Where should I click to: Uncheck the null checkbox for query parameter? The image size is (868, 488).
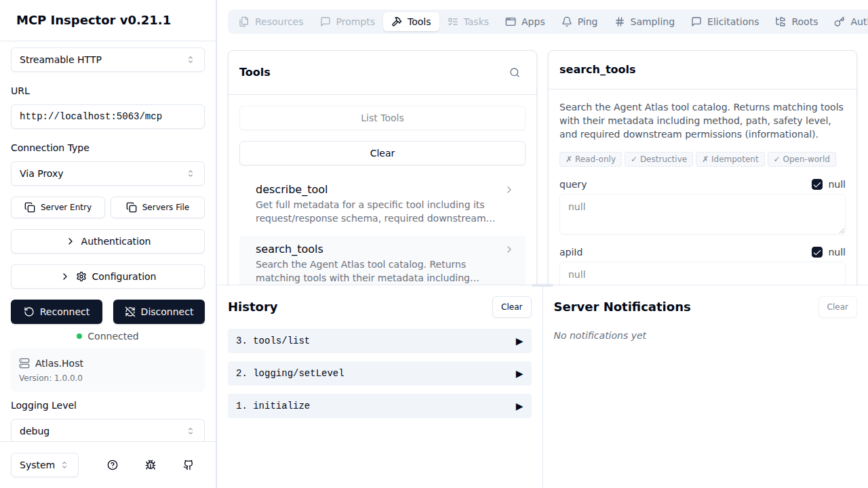(x=817, y=184)
